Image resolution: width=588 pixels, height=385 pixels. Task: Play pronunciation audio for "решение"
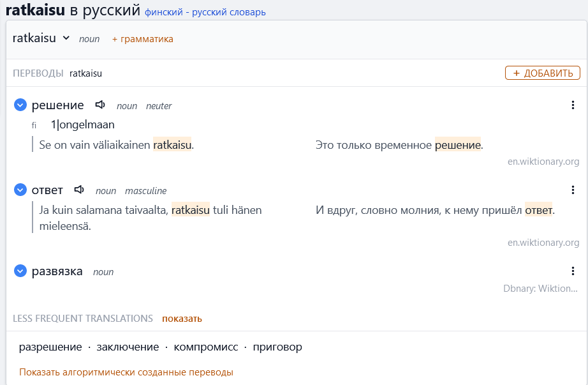coord(100,105)
